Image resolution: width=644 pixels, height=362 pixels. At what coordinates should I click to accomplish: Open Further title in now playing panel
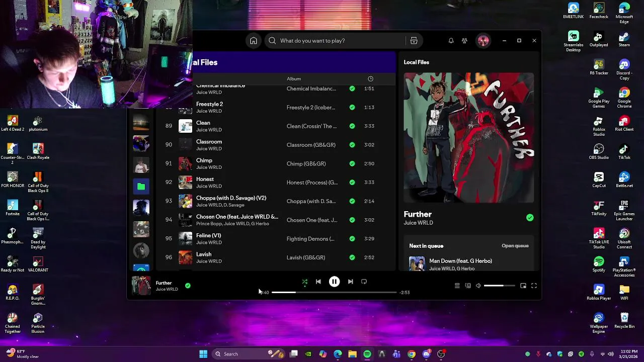[x=418, y=214]
